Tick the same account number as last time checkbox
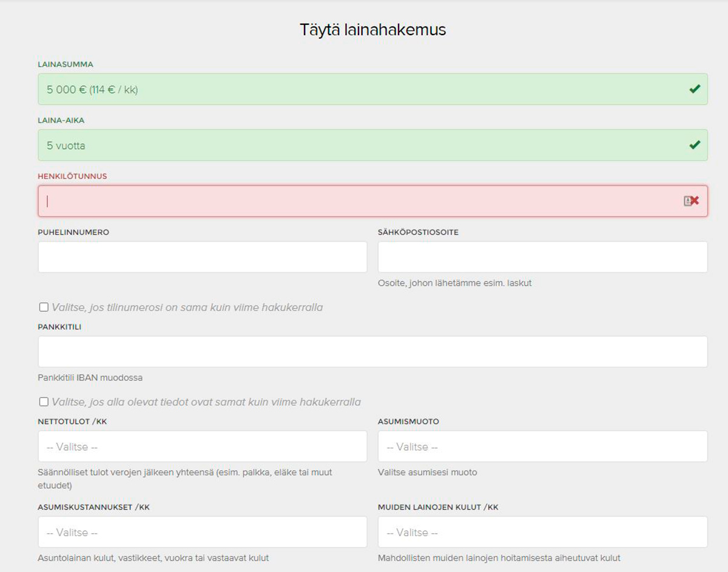 [x=44, y=308]
